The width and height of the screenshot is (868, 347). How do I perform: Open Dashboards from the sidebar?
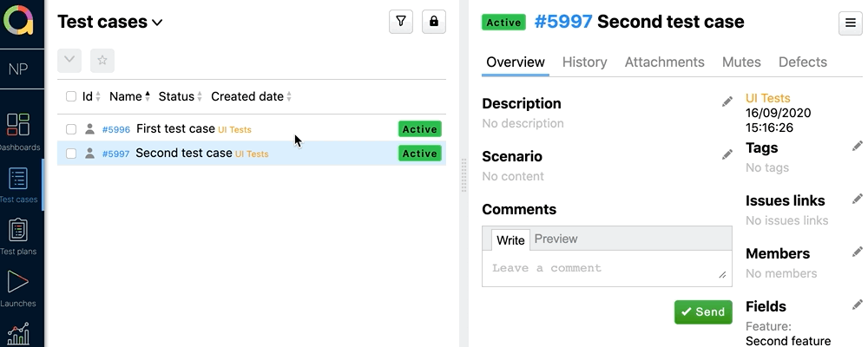tap(19, 131)
